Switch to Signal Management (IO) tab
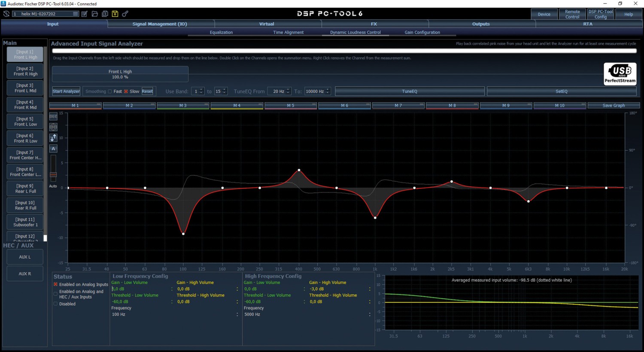 160,24
